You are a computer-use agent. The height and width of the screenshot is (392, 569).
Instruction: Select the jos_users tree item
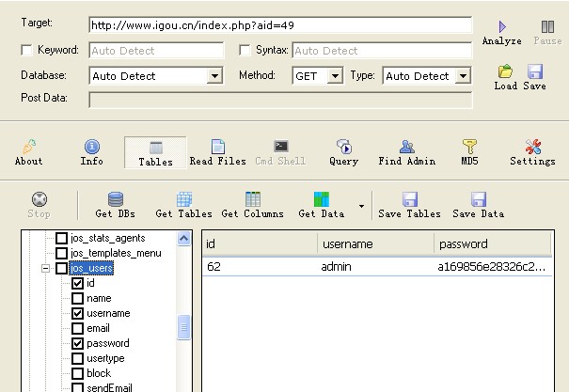coord(91,268)
